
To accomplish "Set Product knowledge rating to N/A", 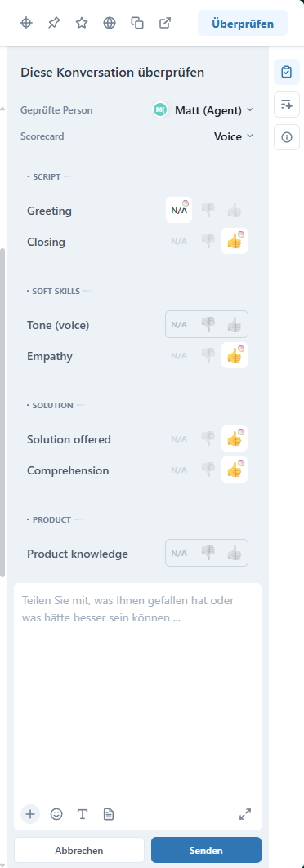I will point(179,553).
